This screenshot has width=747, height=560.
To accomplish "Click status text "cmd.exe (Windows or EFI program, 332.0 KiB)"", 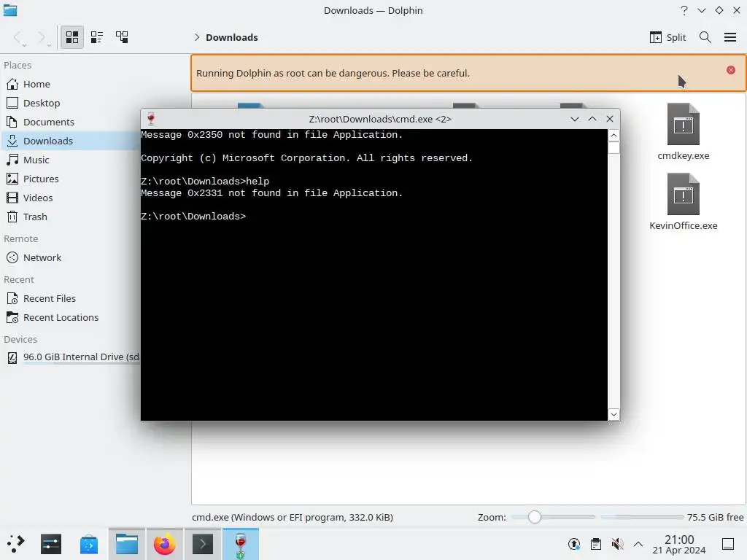I will pyautogui.click(x=293, y=517).
